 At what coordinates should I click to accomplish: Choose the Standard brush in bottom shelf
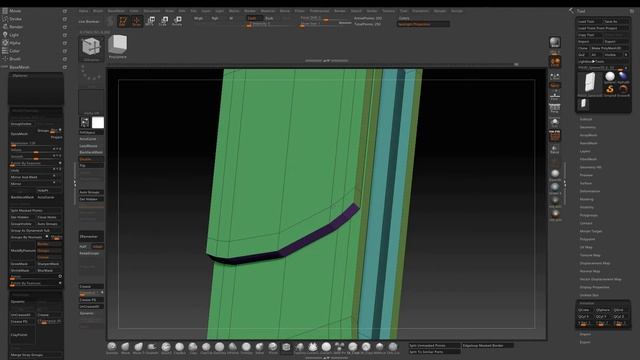click(112, 347)
